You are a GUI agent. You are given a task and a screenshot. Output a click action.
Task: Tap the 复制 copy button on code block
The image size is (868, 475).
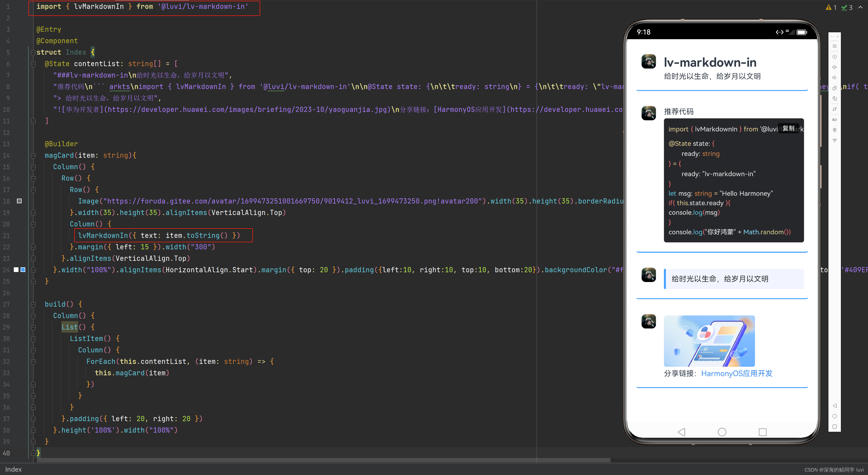788,128
